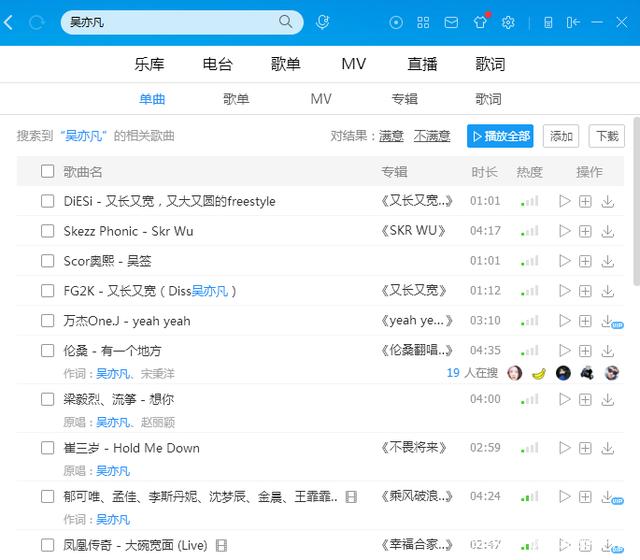Select checkbox for 崔三岁 - Hold Me Down

point(47,447)
